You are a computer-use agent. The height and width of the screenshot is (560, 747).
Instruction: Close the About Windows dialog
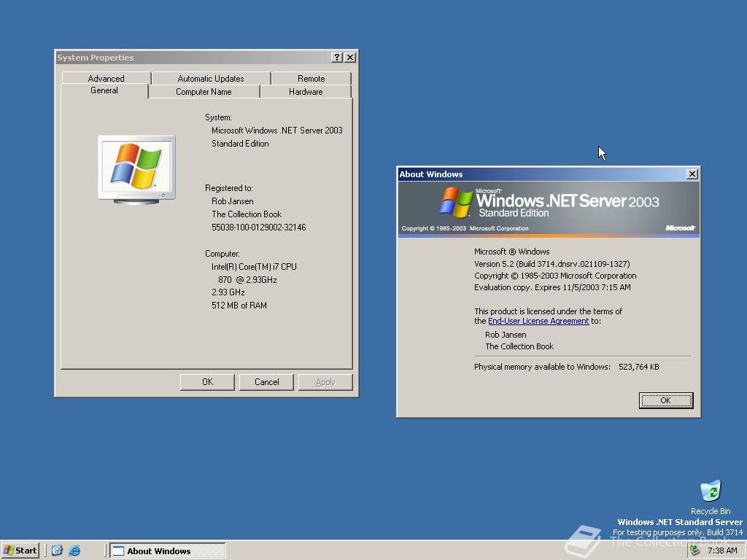coord(692,174)
